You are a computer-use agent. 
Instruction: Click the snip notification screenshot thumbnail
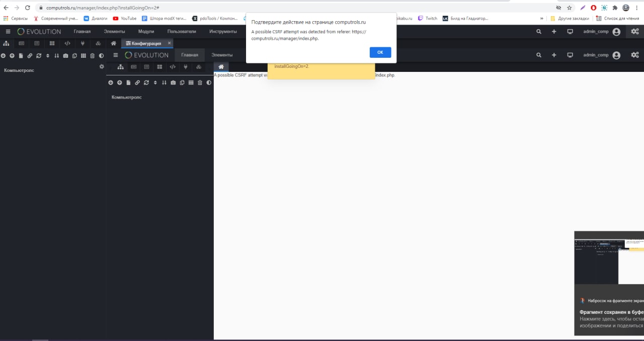(609, 262)
